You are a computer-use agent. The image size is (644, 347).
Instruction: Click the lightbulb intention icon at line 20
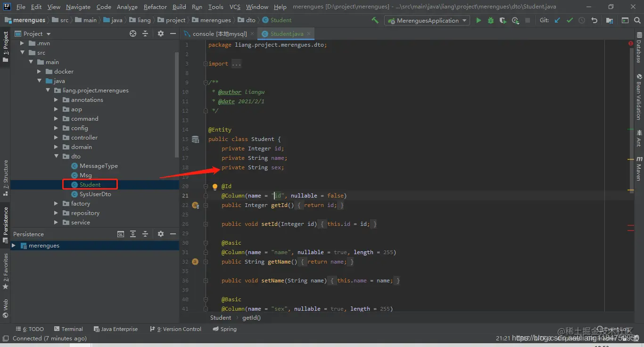[x=215, y=186]
